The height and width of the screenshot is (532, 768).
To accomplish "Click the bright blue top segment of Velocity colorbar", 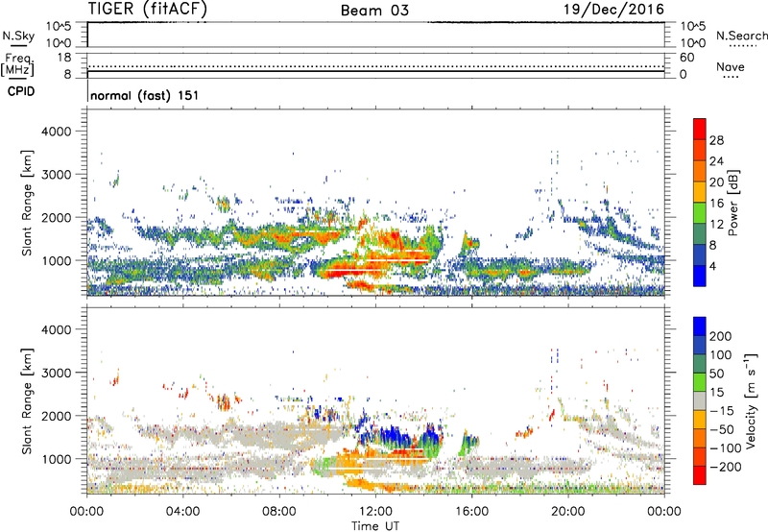I will (x=700, y=326).
